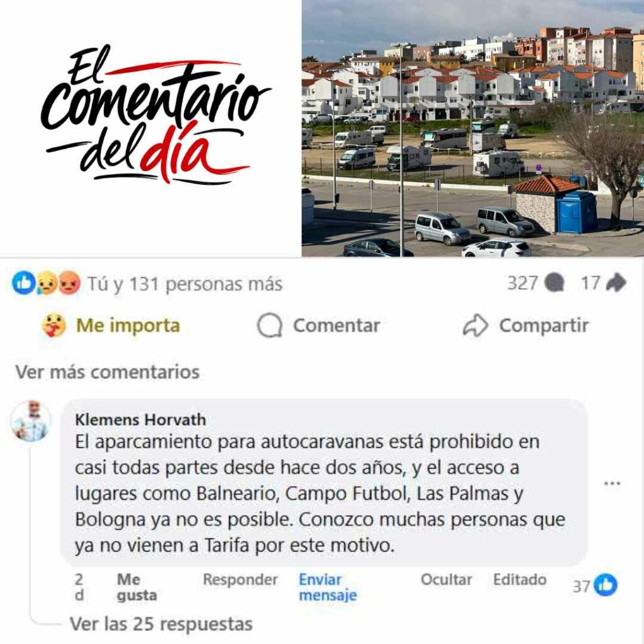This screenshot has width=644, height=644.
Task: Toggle Me gusta on Klemens's comment
Action: click(136, 587)
